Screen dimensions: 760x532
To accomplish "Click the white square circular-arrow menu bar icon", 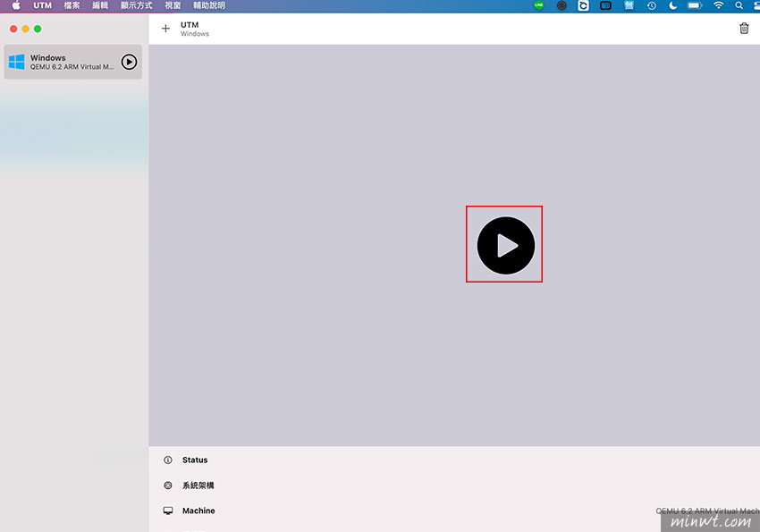I will 583,6.
